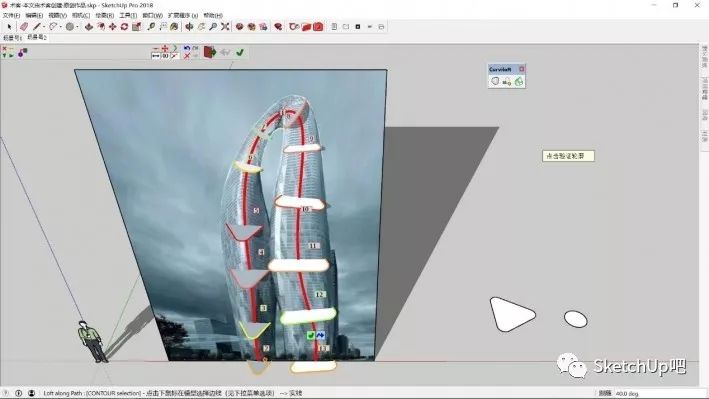Activate the Rotate tool in toolbar
709x399 pixels.
124,27
